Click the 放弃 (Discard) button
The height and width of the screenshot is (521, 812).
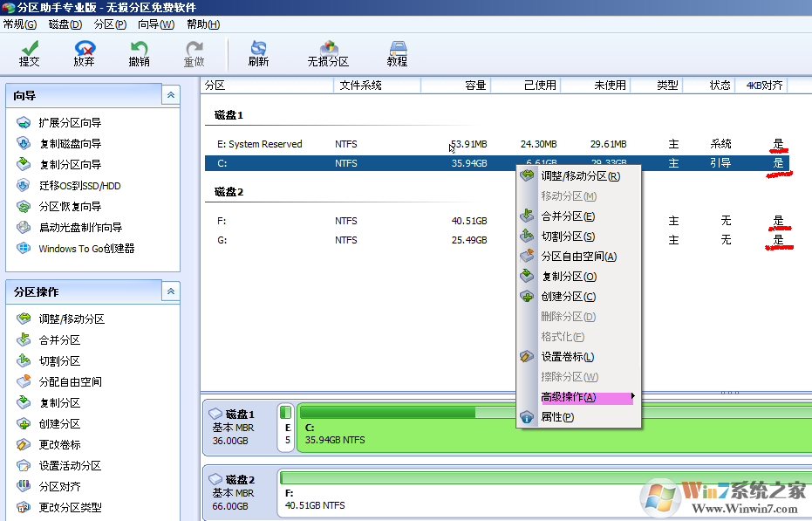84,54
